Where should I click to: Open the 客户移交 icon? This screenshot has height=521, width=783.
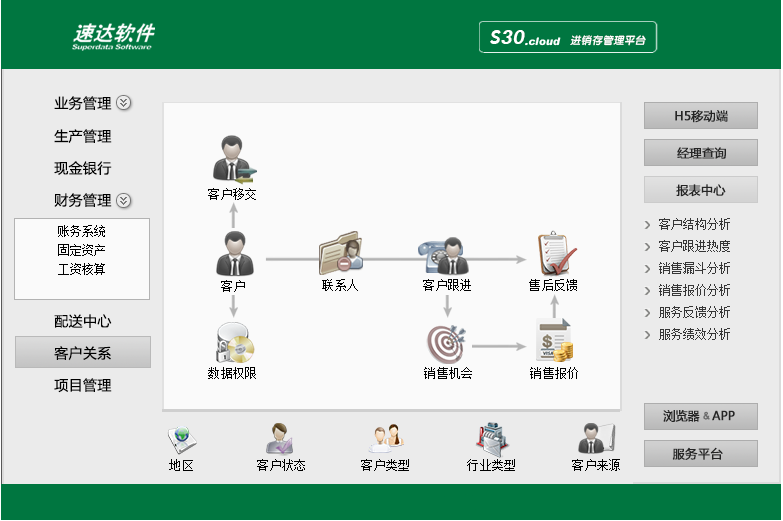tap(234, 158)
